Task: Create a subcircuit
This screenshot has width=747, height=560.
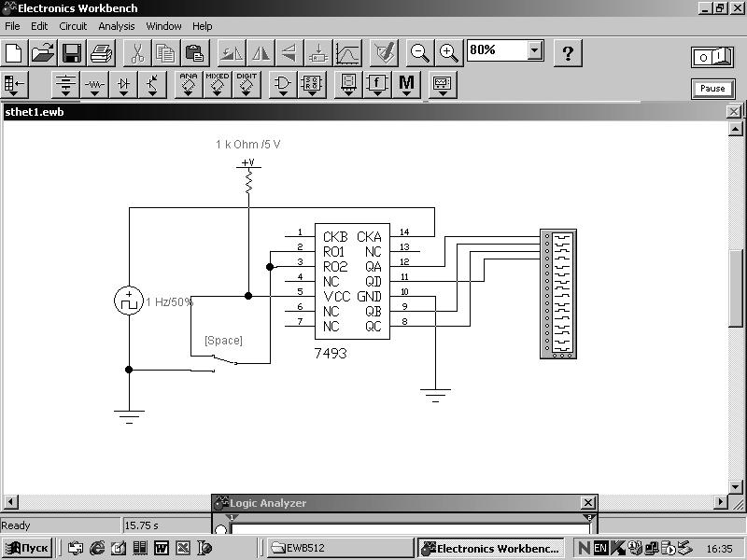Action: [x=318, y=53]
